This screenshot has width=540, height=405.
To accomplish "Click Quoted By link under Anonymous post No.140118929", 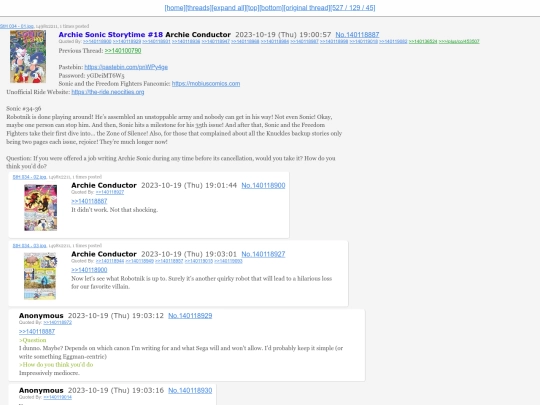I will click(x=58, y=323).
